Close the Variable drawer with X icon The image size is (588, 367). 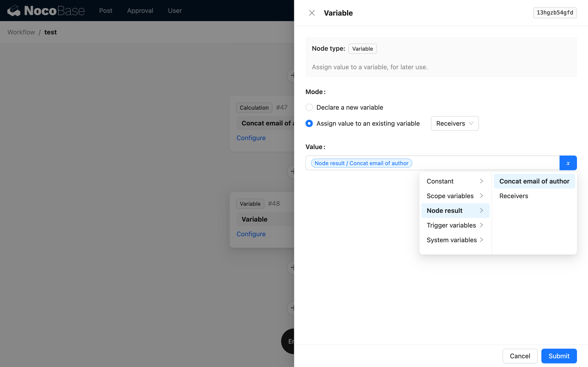point(312,13)
